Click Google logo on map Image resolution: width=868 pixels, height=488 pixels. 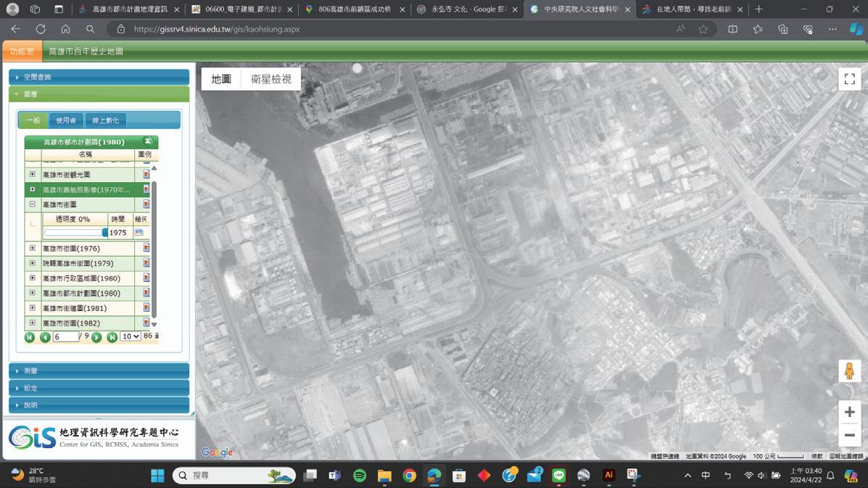[x=217, y=452]
